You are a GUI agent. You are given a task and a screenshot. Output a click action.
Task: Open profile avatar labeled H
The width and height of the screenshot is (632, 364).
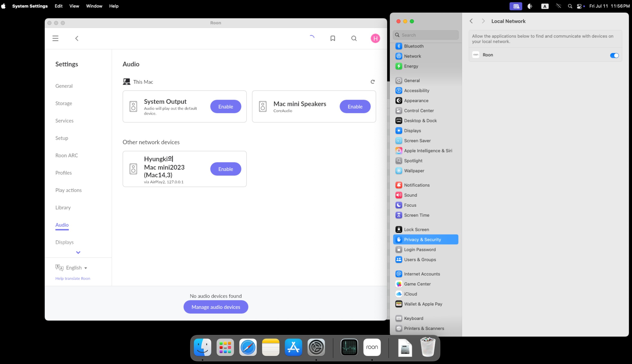(375, 38)
